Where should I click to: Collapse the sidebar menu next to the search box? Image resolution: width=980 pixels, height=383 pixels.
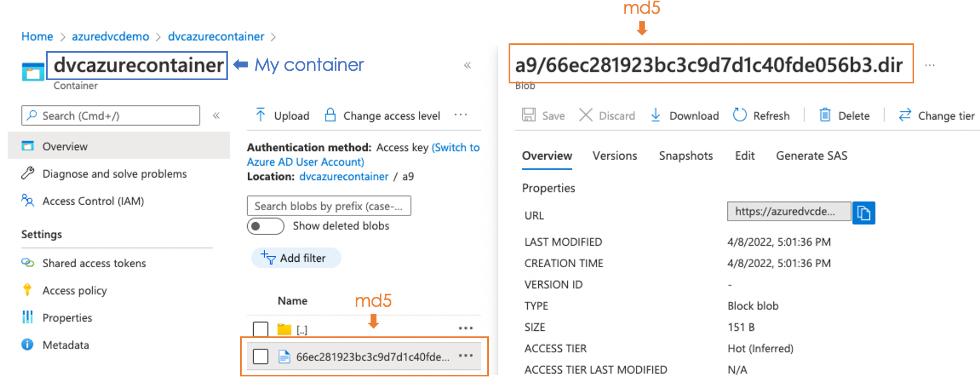(216, 115)
